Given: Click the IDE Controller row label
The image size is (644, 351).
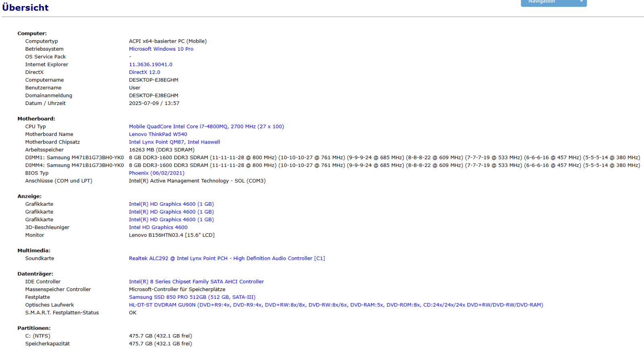Looking at the screenshot, I should pyautogui.click(x=43, y=282).
